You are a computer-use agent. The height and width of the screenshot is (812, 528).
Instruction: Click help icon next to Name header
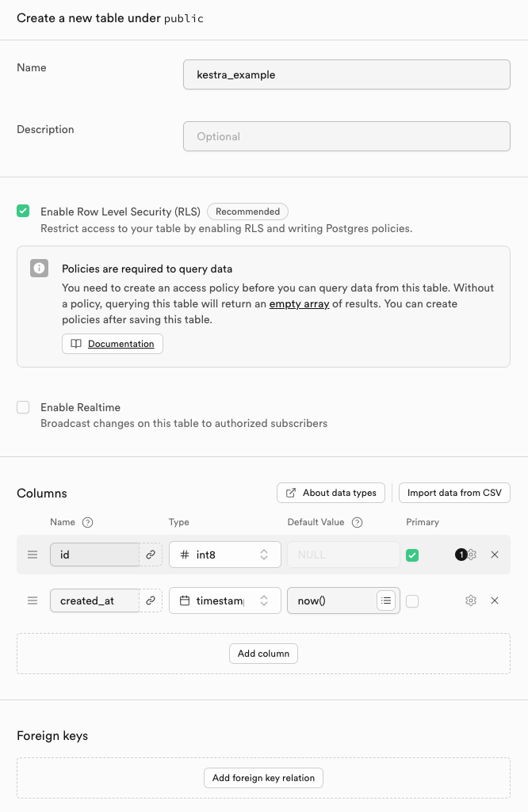point(88,523)
